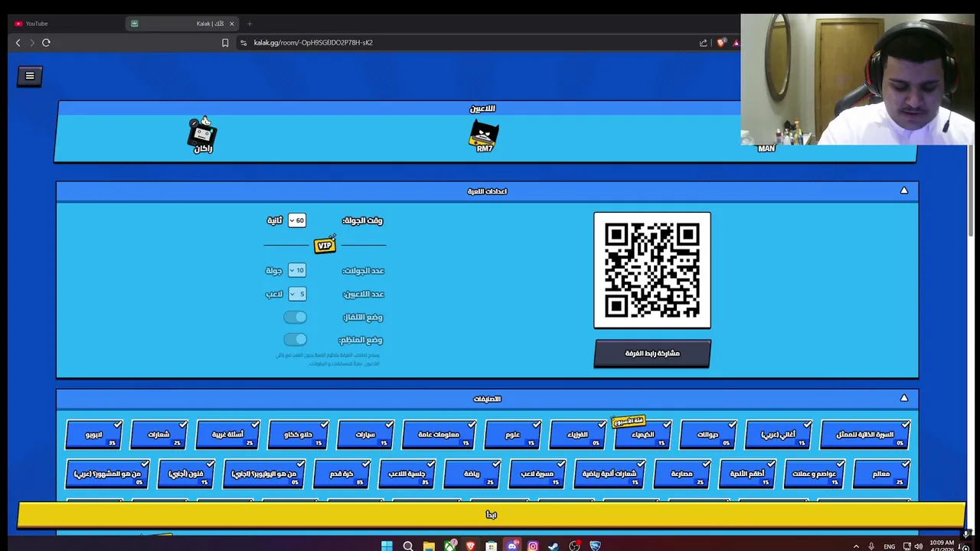Click the browser share icon
The width and height of the screenshot is (980, 551).
click(x=703, y=43)
